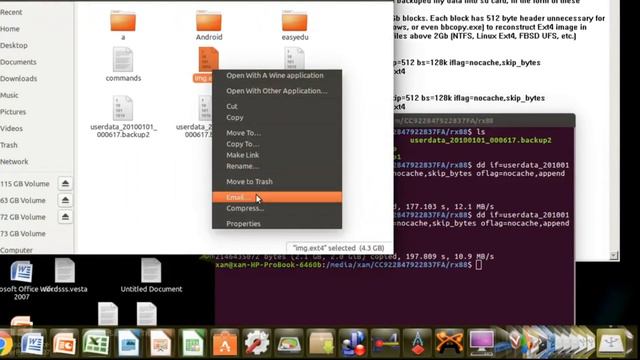Select Make Link in the context menu

[x=277, y=155]
